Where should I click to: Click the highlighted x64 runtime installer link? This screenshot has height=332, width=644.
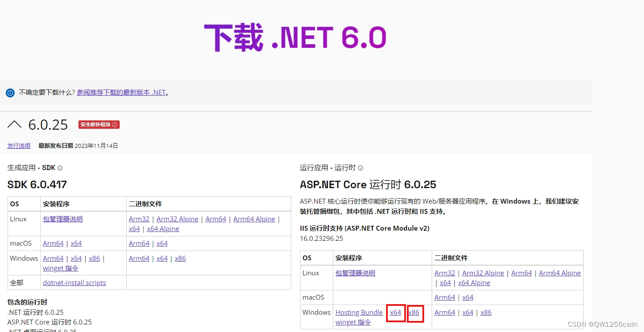(395, 312)
